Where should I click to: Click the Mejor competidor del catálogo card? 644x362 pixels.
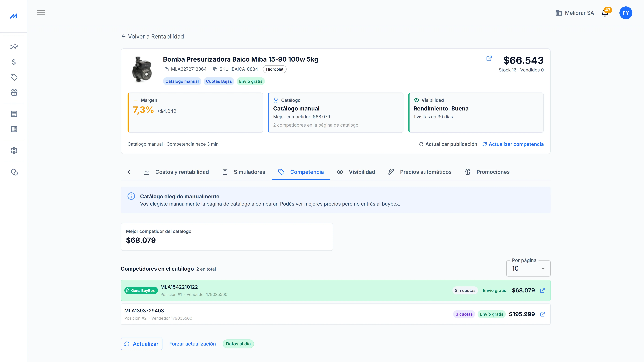pos(227,237)
